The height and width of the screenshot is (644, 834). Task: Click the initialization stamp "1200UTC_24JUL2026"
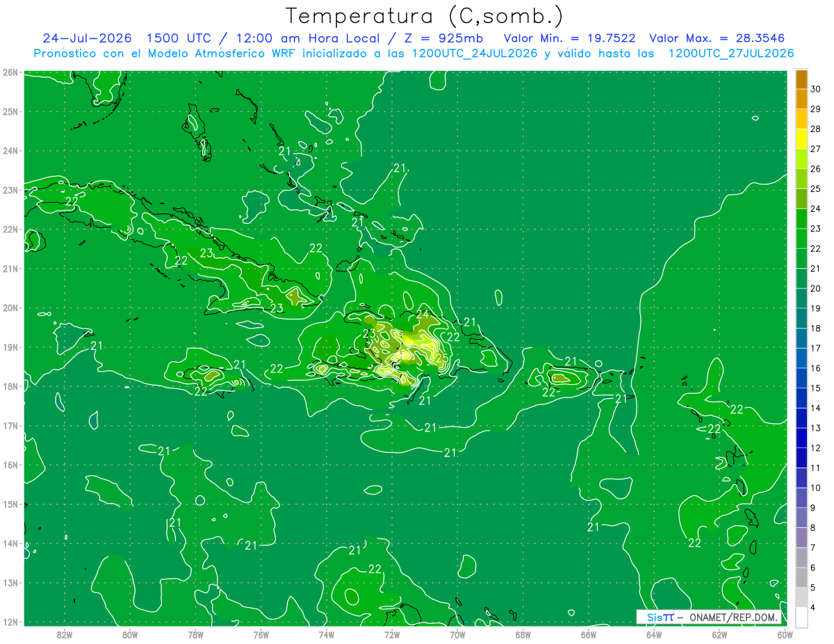[x=475, y=53]
